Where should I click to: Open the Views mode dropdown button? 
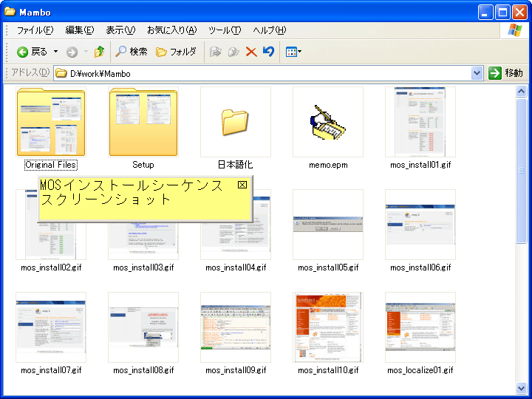pyautogui.click(x=293, y=52)
